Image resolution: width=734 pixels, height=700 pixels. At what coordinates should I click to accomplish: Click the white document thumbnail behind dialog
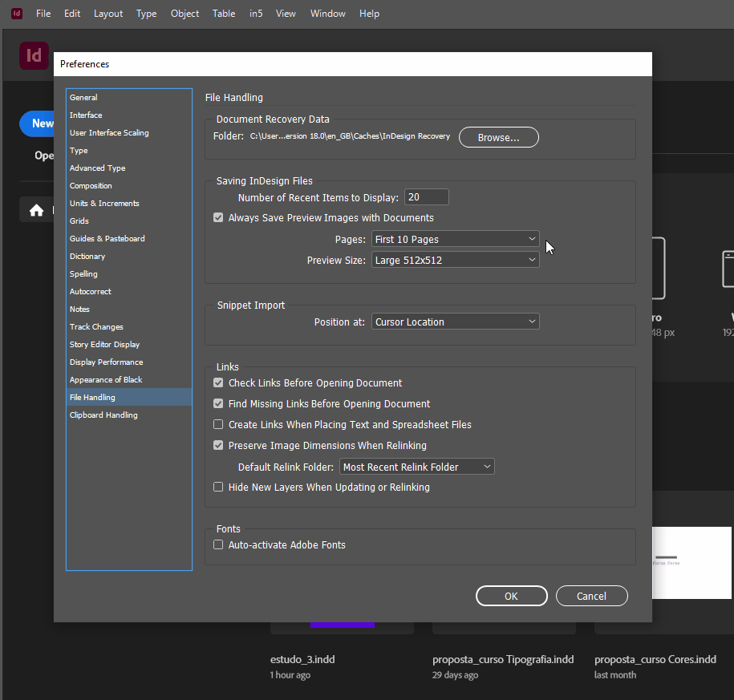click(x=691, y=563)
